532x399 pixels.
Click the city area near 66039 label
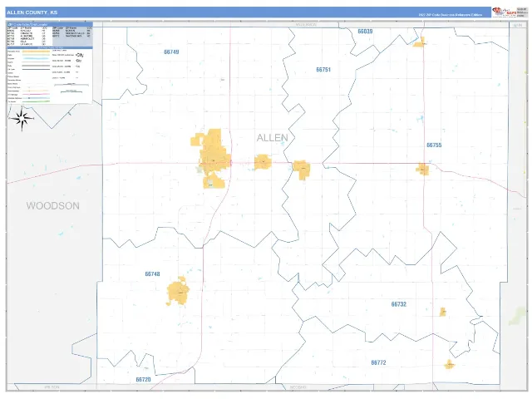[419, 42]
